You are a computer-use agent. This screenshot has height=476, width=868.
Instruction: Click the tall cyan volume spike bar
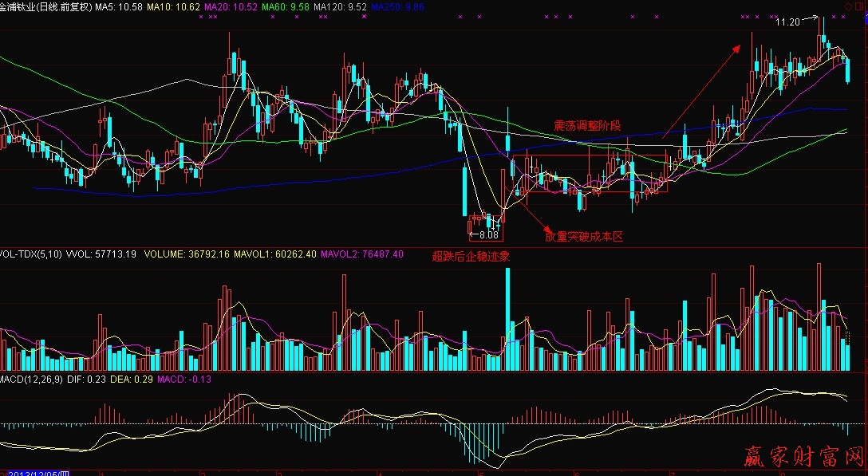507,319
